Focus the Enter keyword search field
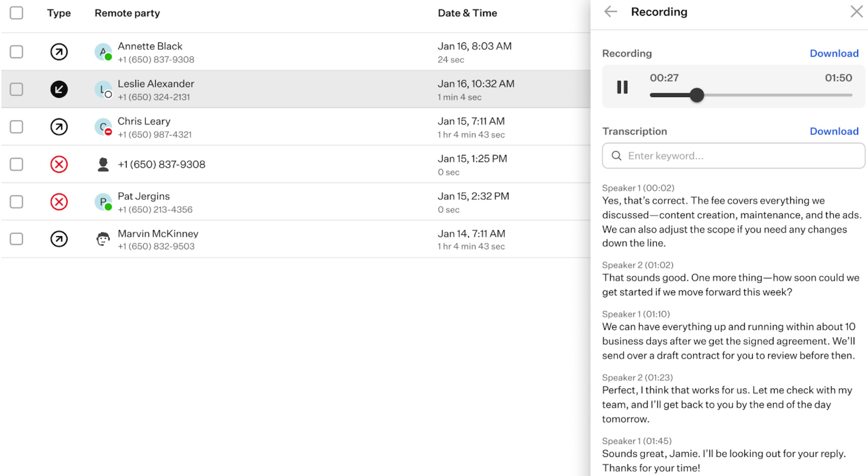Viewport: 868px width, 476px height. 733,156
